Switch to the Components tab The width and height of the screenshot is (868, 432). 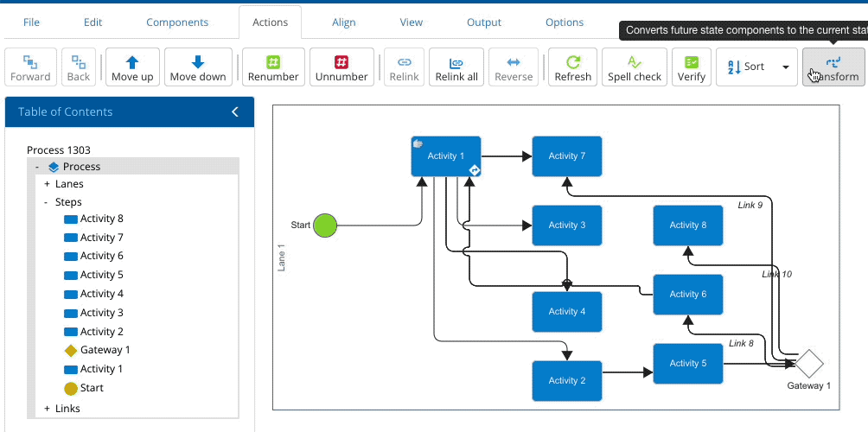coord(177,22)
